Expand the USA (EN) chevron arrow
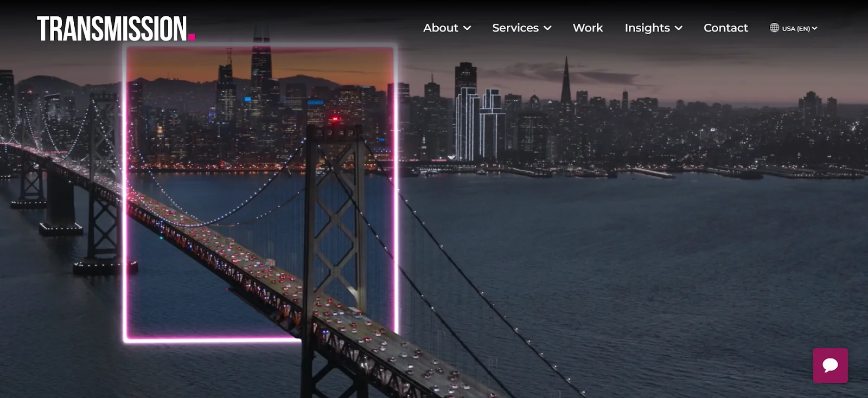This screenshot has width=868, height=398. pos(814,28)
